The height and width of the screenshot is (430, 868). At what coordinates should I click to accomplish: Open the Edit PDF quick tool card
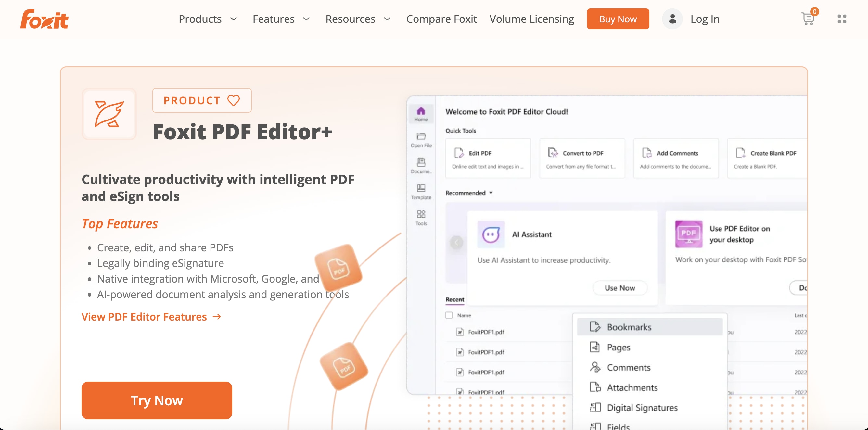pyautogui.click(x=488, y=158)
